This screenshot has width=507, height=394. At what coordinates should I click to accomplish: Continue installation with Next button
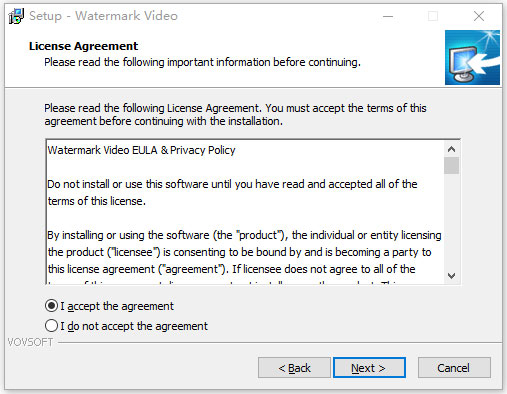click(369, 368)
